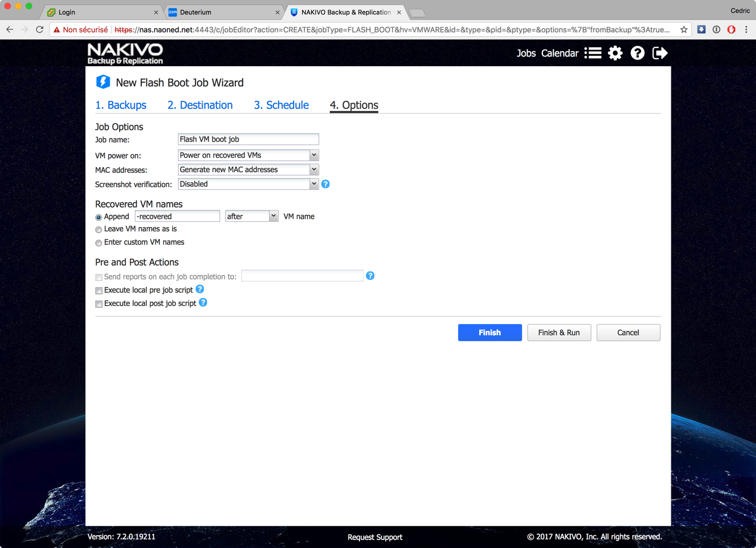Click the Version: 7.2.0.19211 text
This screenshot has width=756, height=548.
click(121, 537)
